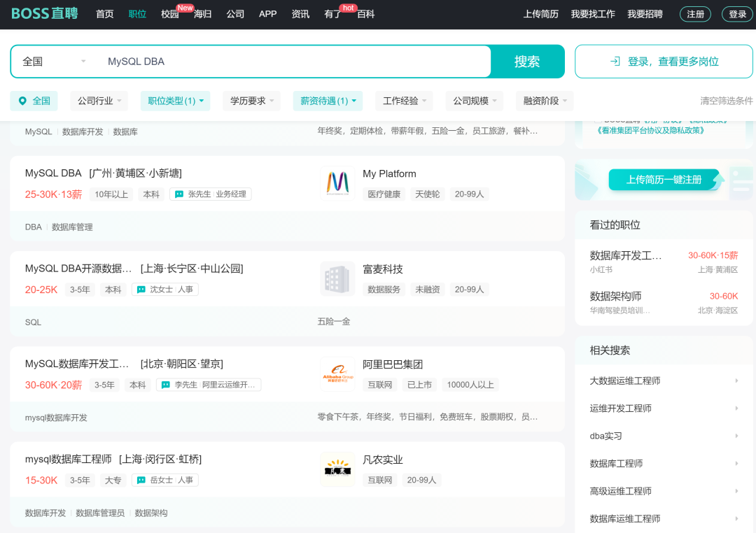This screenshot has width=756, height=533.
Task: Open job MySQL数据库开发工… in 北京·朝阳区
Action: 124,364
